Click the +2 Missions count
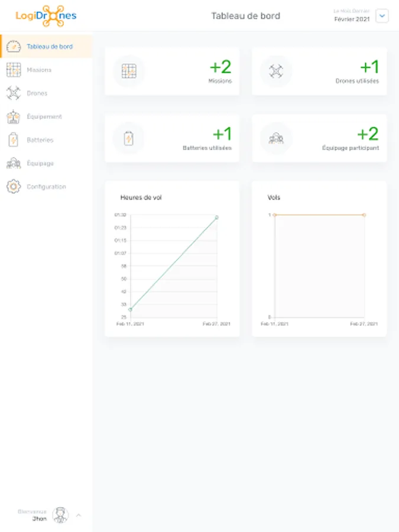This screenshot has width=399, height=532. point(220,67)
